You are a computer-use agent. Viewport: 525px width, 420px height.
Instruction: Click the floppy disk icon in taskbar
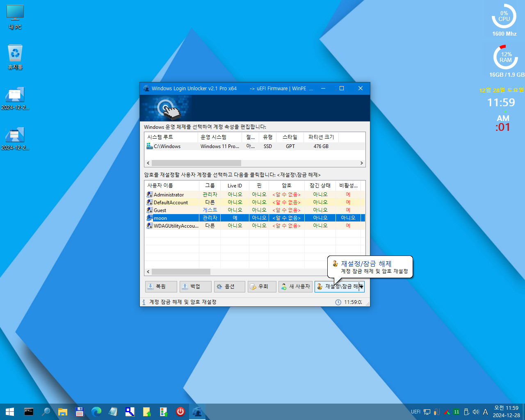pos(80,412)
